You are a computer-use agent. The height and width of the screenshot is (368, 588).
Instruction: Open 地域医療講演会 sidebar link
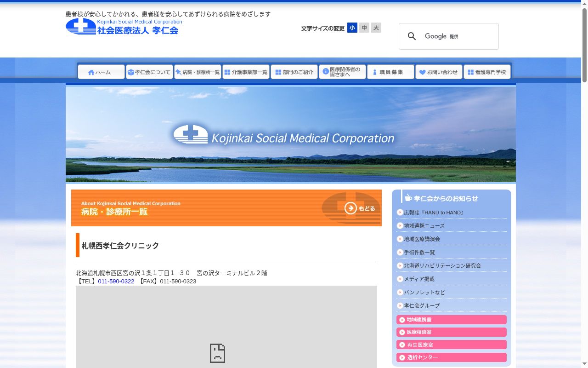tap(422, 239)
